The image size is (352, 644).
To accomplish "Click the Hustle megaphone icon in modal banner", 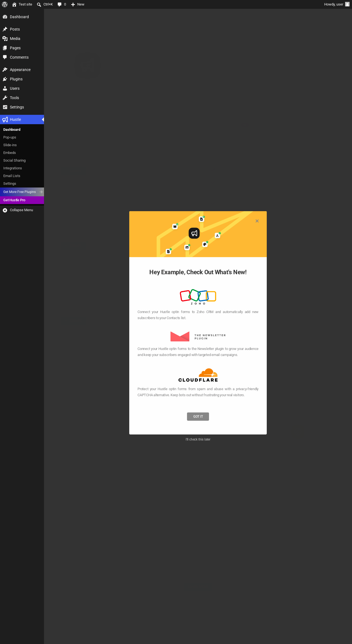I will (x=194, y=233).
